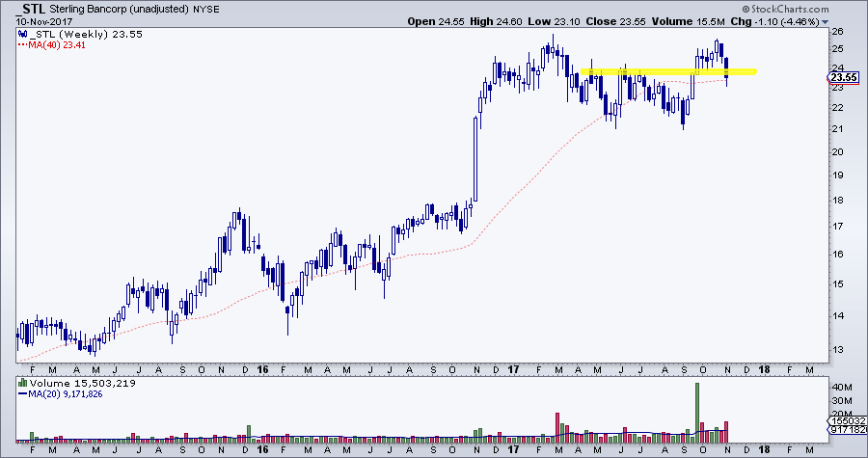Screen dimensions: 868x458
Task: Click the Volume 15,503,219 legend text
Action: 83,384
